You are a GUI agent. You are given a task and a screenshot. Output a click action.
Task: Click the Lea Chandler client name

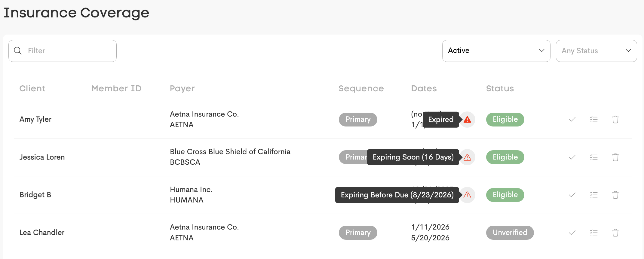pos(42,233)
